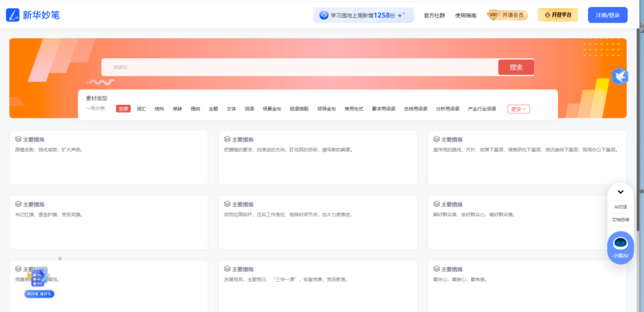
Task: Expand 更多 material categories
Action: 518,109
